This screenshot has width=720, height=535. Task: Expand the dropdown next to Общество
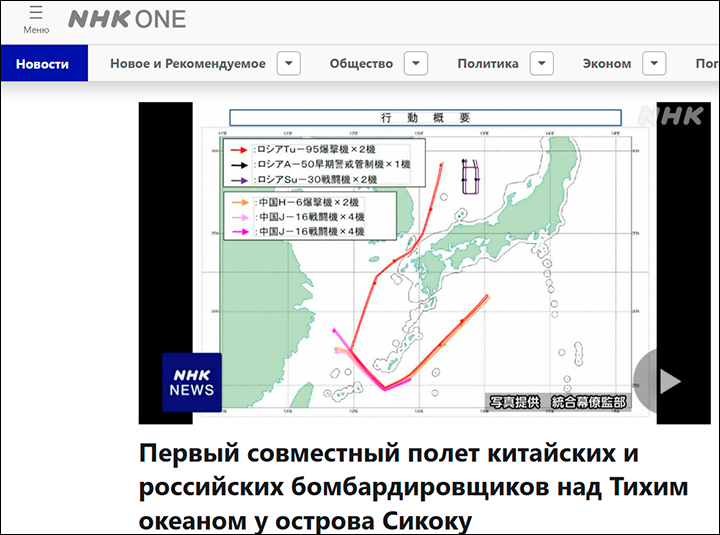point(416,64)
